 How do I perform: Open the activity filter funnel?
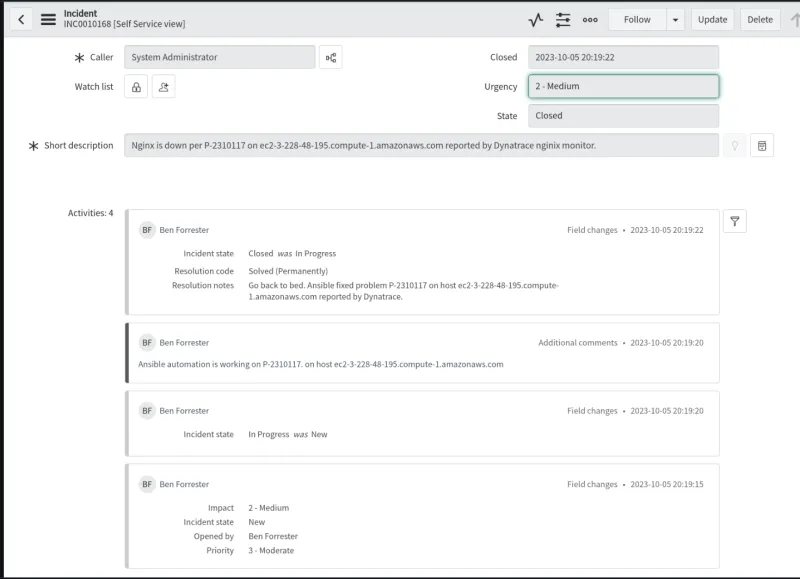point(735,222)
